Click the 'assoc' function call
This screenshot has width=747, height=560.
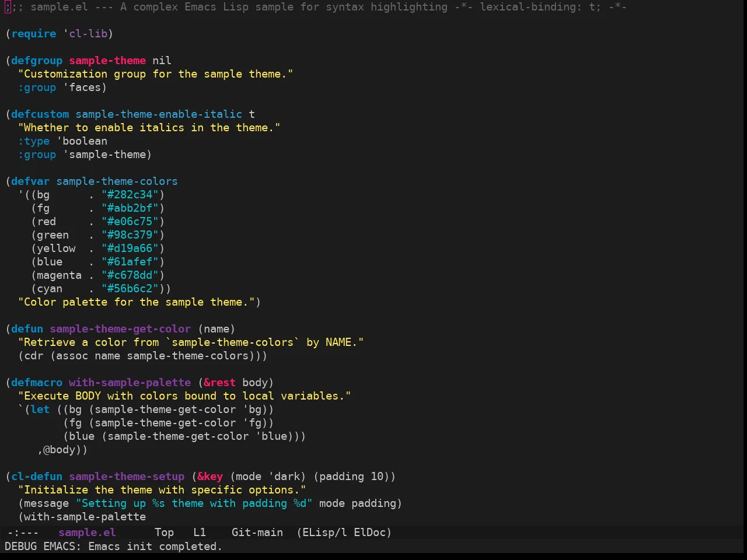point(72,356)
